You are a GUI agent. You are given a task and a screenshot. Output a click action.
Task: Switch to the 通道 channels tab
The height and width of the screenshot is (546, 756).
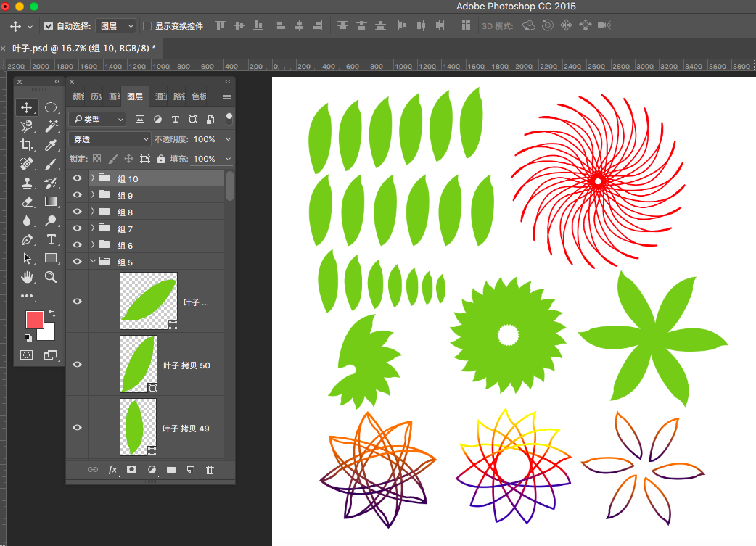coord(160,96)
